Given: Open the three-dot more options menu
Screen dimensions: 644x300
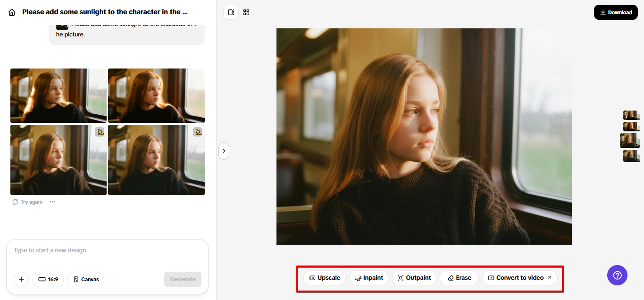Looking at the screenshot, I should point(52,202).
